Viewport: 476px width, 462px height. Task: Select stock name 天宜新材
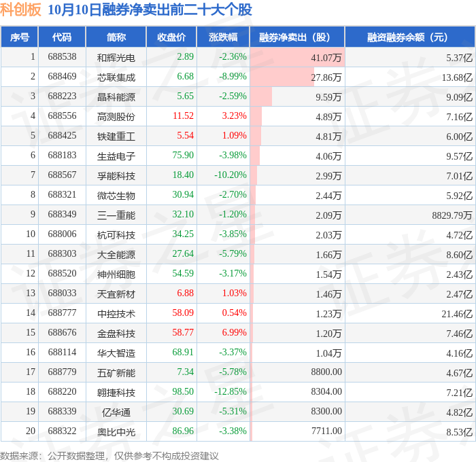[x=116, y=294]
